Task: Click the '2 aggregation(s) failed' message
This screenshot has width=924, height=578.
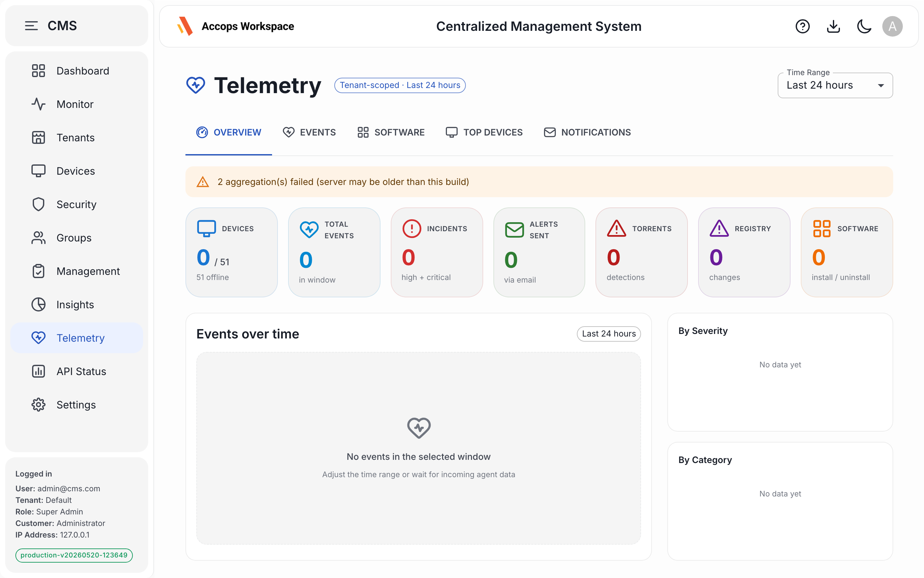Action: pyautogui.click(x=343, y=182)
